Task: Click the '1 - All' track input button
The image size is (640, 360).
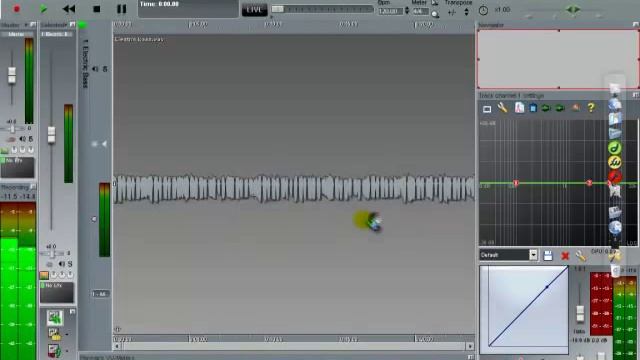Action: [x=100, y=294]
